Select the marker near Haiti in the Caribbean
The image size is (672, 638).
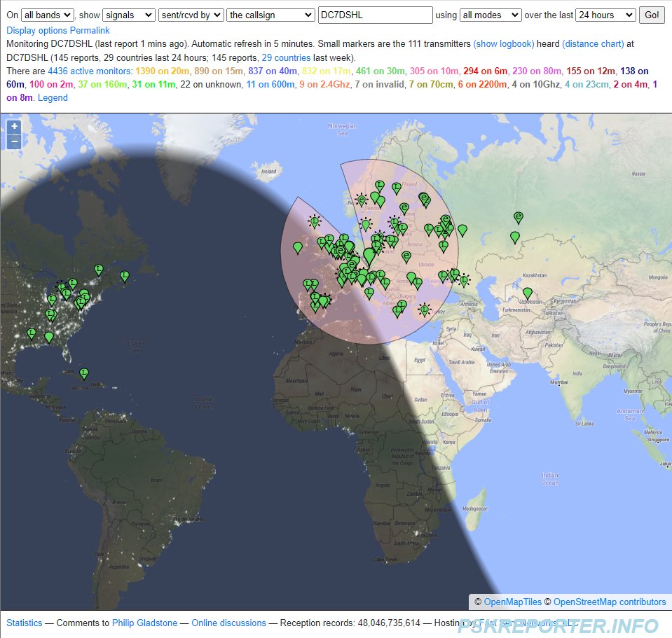point(84,373)
